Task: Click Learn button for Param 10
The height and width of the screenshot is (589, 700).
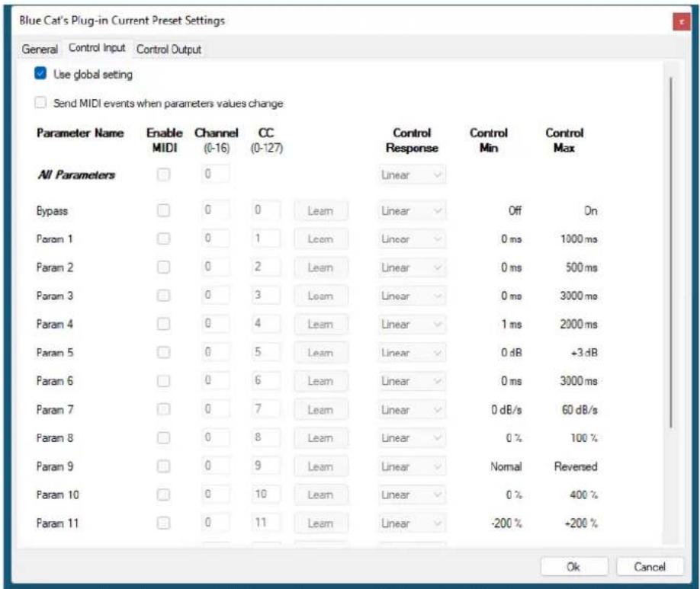Action: (x=321, y=495)
